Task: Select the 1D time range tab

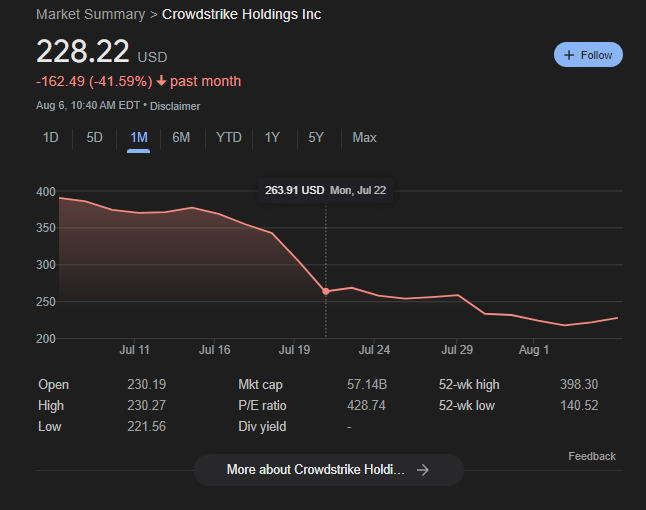Action: pyautogui.click(x=51, y=137)
